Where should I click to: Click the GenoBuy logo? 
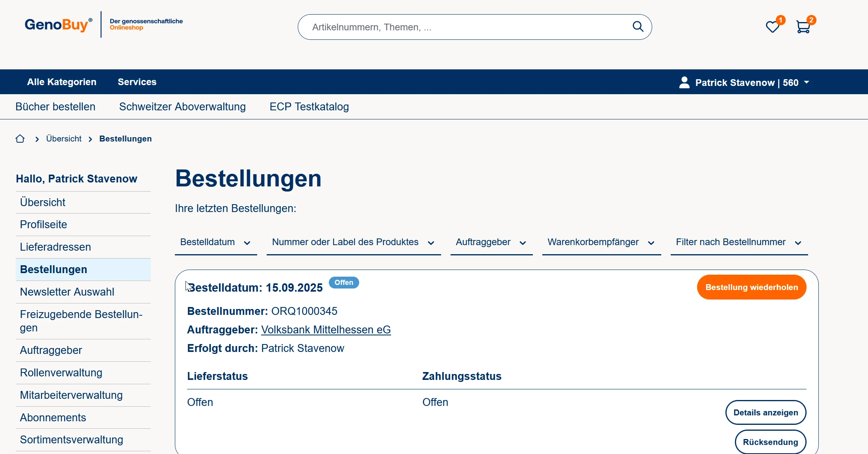coord(58,25)
